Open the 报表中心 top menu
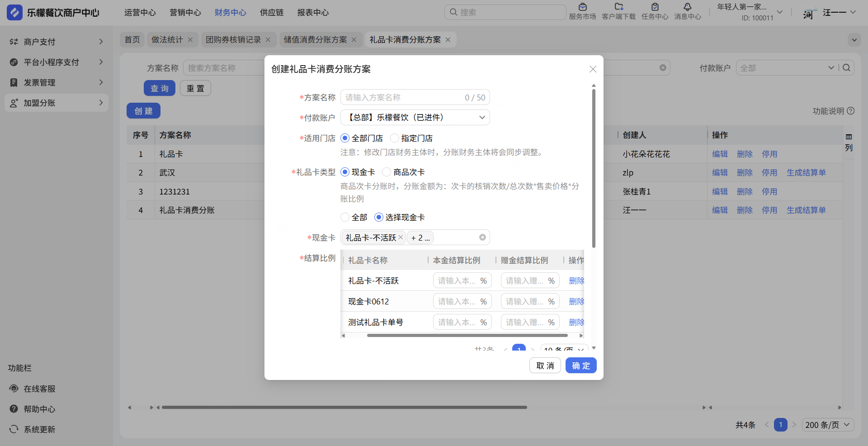This screenshot has width=868, height=446. click(x=313, y=13)
